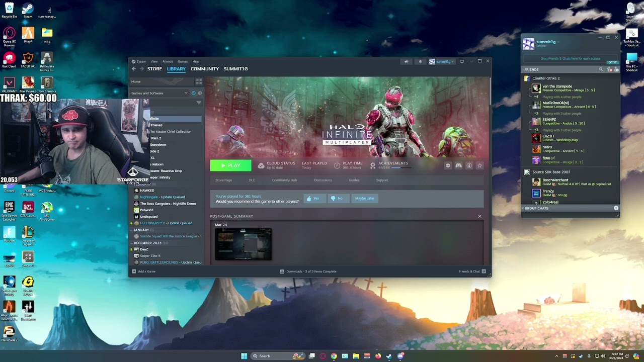Select League of Legends desktop icon
644x362 pixels.
28,235
